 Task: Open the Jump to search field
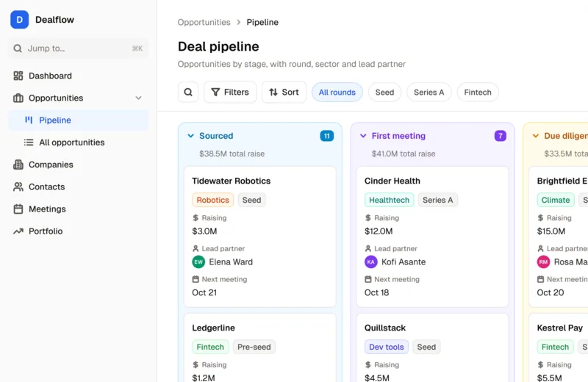(78, 48)
